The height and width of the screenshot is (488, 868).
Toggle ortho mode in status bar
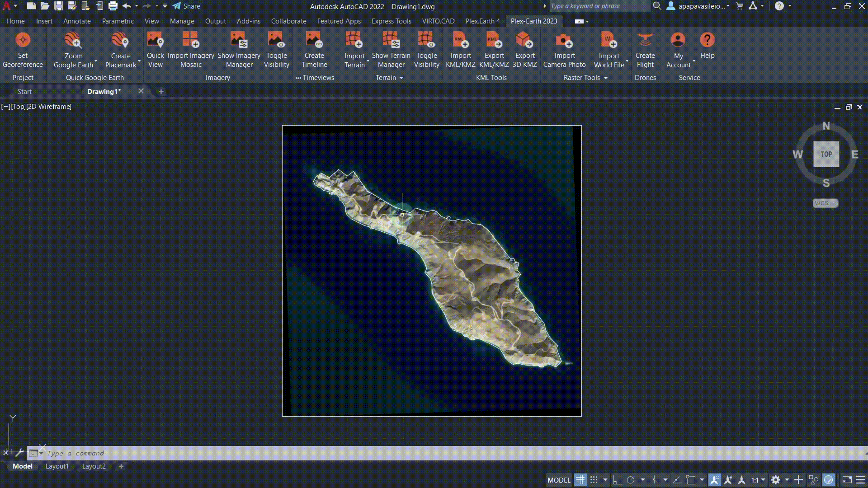coord(618,480)
